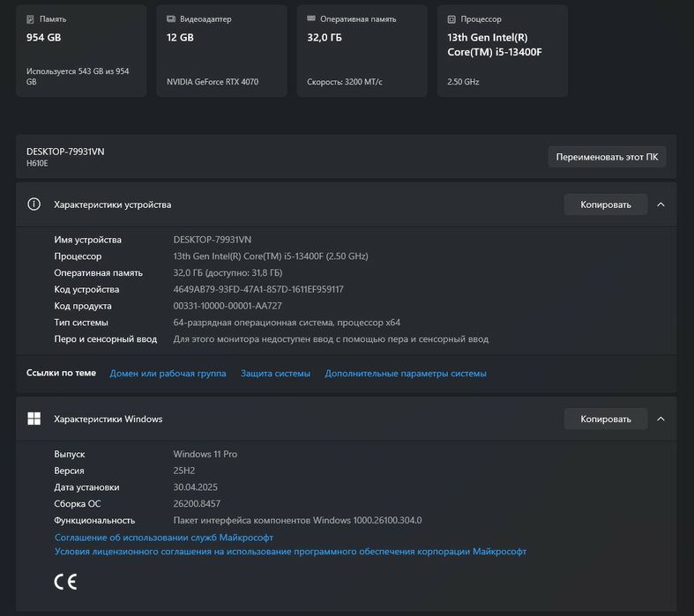
Task: Click Ссылки по теме label
Action: pos(61,373)
